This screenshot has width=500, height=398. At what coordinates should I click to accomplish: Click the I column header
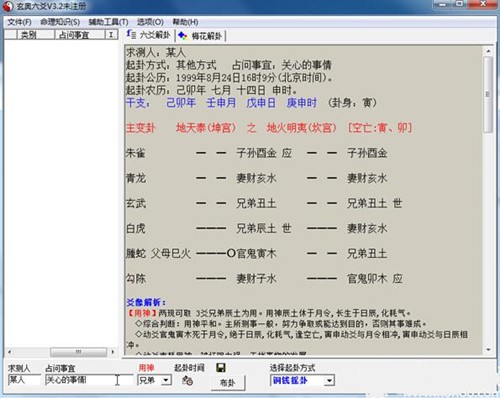pos(111,35)
